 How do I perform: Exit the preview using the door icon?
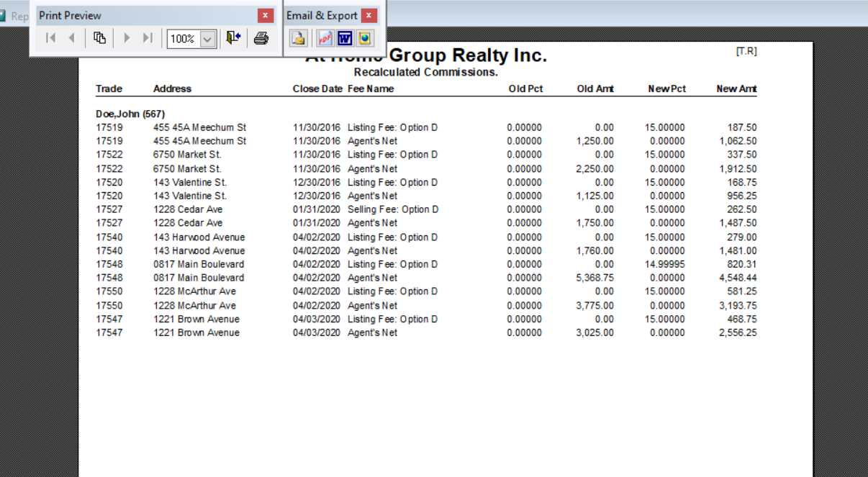coord(232,38)
